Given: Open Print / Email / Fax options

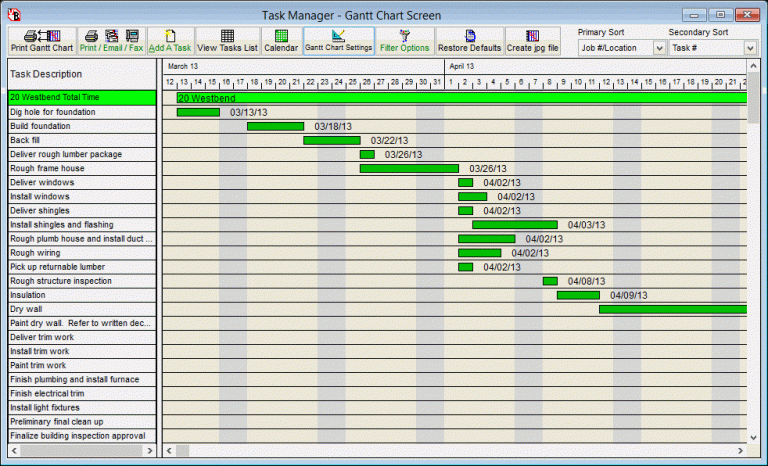Looking at the screenshot, I should [x=111, y=41].
